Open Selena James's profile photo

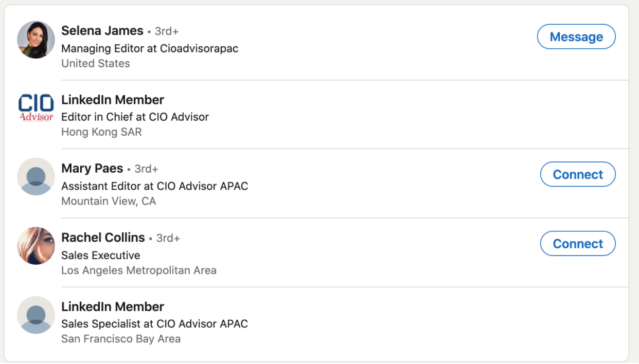tap(36, 40)
